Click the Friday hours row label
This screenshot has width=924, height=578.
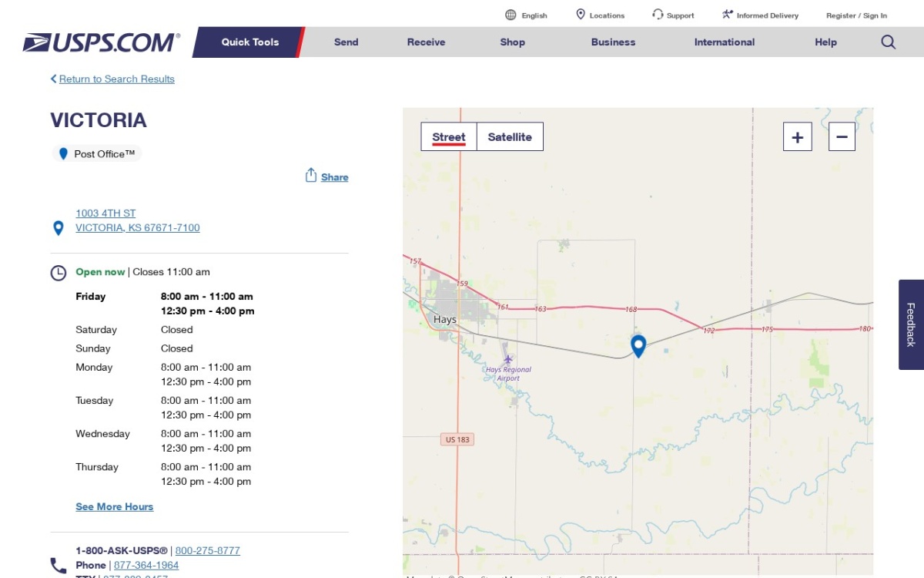(x=91, y=296)
